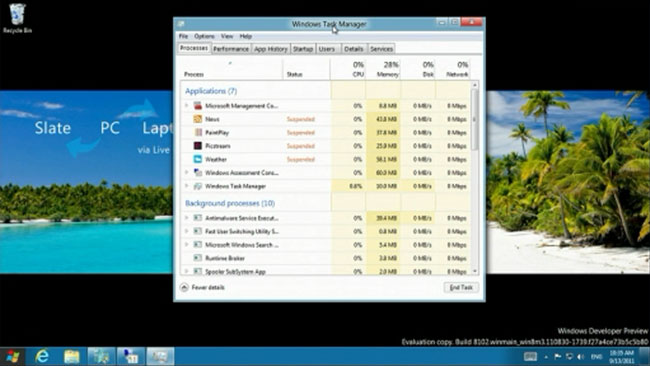Select the Windows Task Manager process icon
The width and height of the screenshot is (650, 366).
(198, 186)
